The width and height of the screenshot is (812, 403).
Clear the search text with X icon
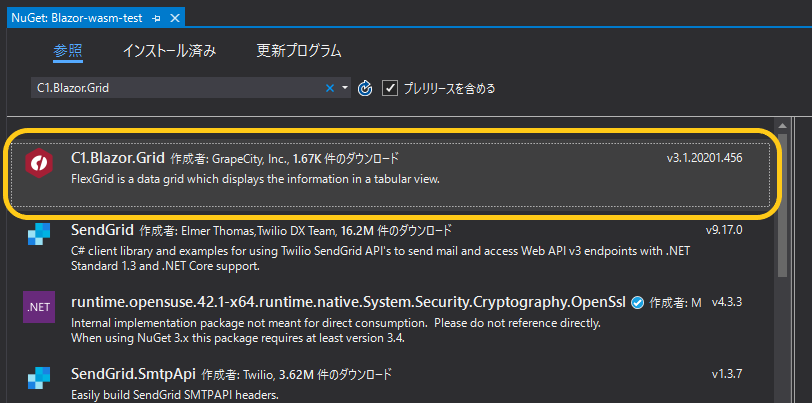pos(330,88)
